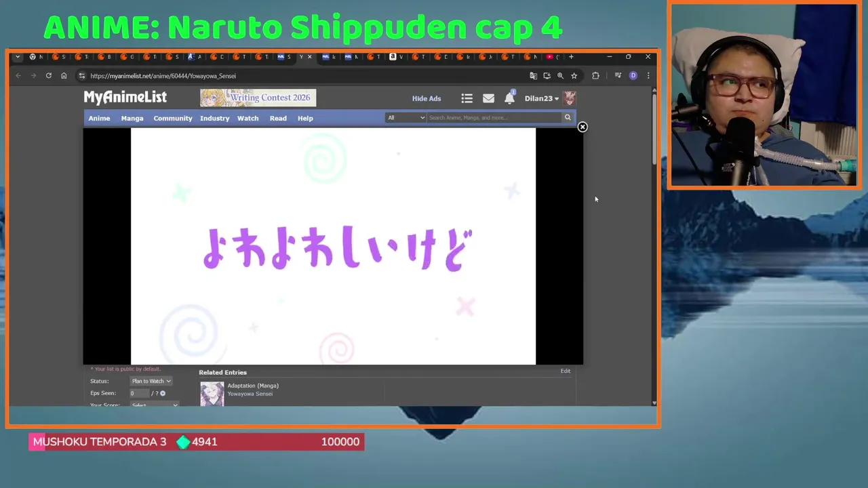
Task: Open the zoom magnifier icon in the address bar
Action: [x=560, y=76]
